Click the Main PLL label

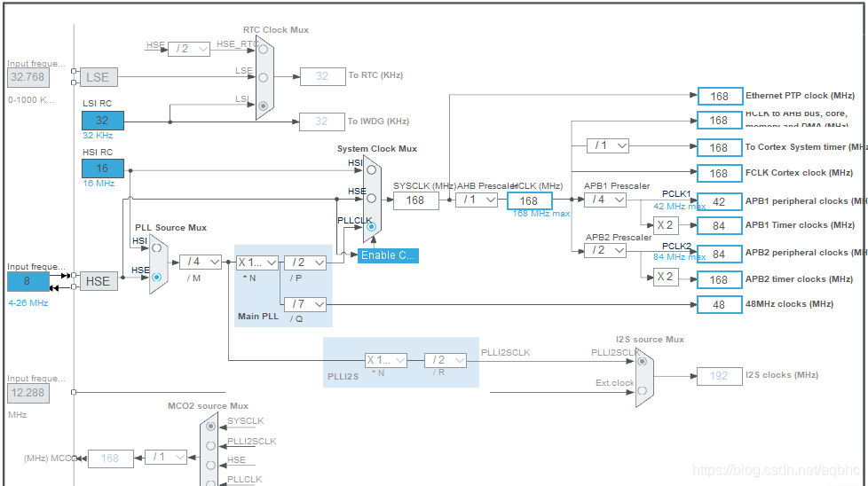[258, 317]
